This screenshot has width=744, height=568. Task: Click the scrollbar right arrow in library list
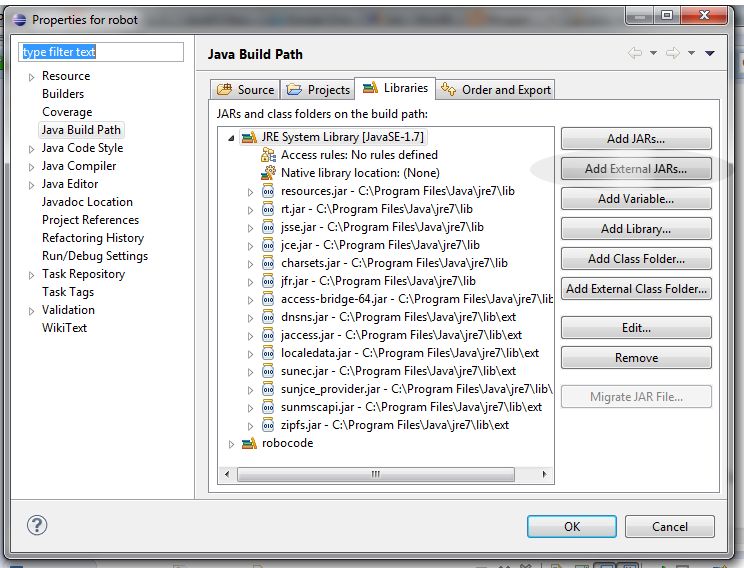tap(544, 474)
